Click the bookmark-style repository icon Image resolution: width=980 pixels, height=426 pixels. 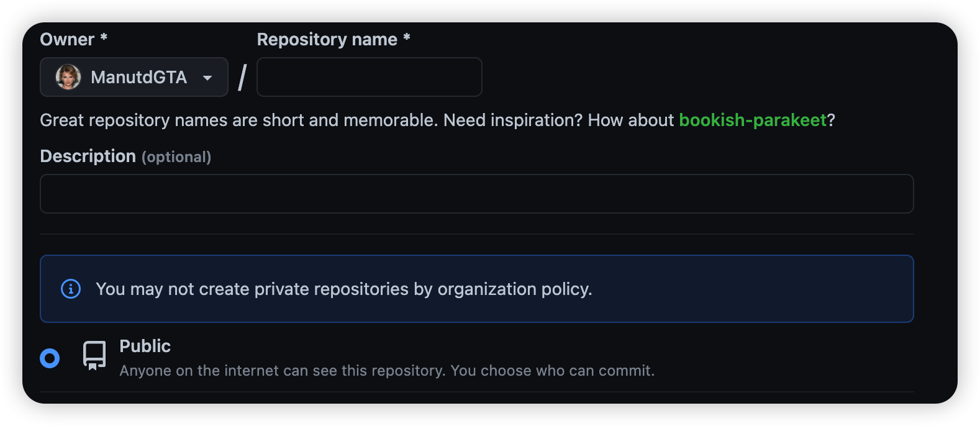[94, 355]
